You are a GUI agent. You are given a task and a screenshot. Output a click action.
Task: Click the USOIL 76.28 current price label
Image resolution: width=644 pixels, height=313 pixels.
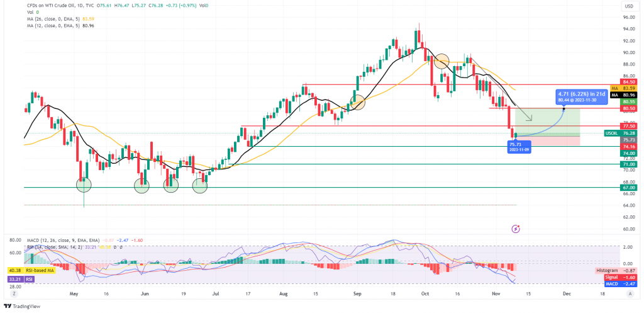click(x=621, y=134)
